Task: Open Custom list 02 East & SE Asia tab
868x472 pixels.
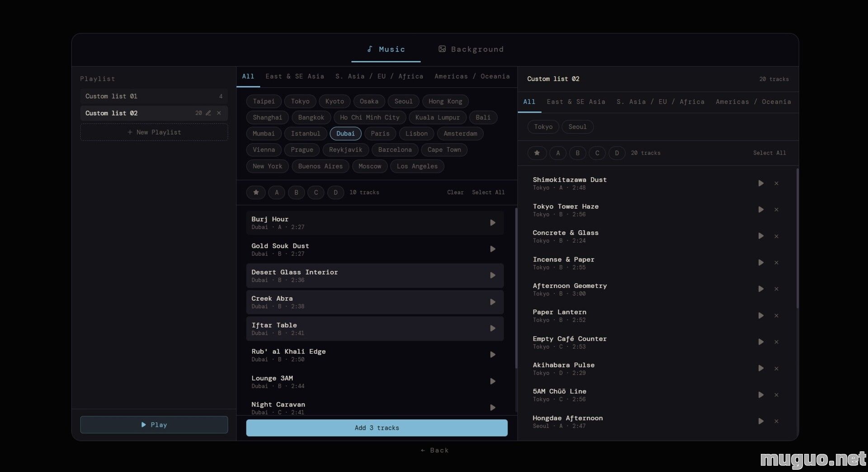Action: [576, 102]
